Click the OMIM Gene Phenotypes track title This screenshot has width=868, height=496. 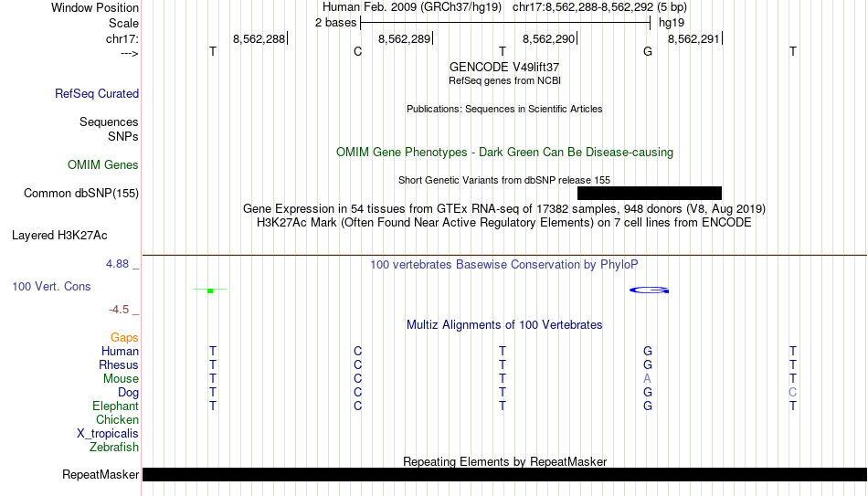click(x=504, y=153)
